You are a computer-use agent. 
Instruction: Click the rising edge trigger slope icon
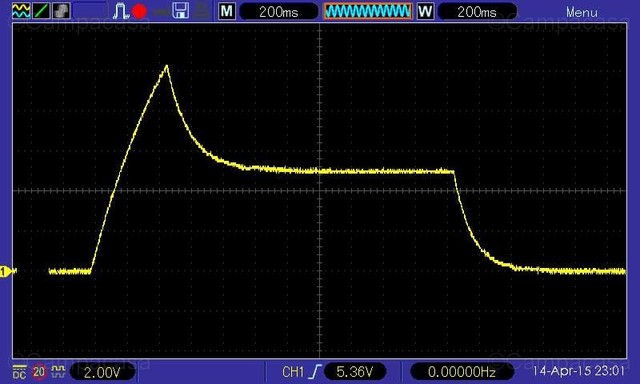pyautogui.click(x=315, y=372)
